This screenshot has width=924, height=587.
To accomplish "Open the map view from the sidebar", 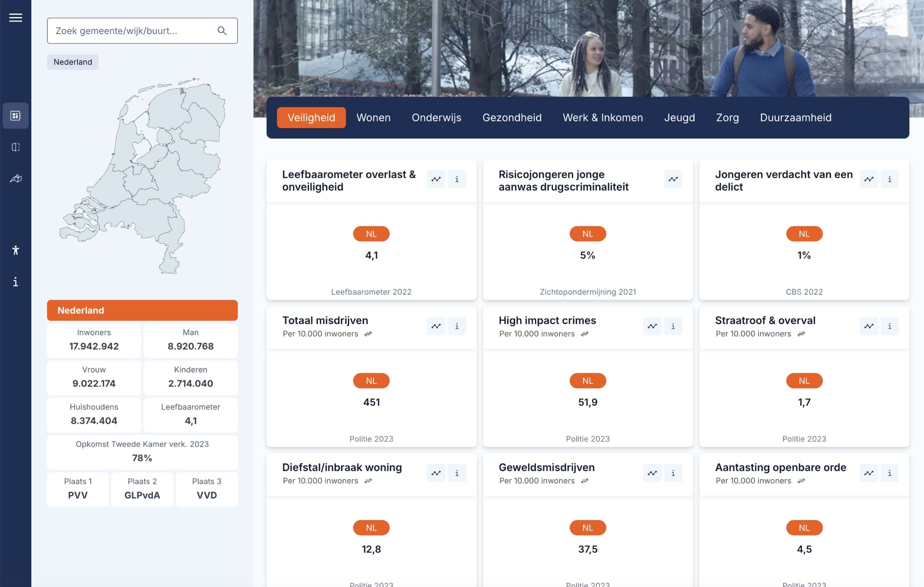I will [x=15, y=178].
